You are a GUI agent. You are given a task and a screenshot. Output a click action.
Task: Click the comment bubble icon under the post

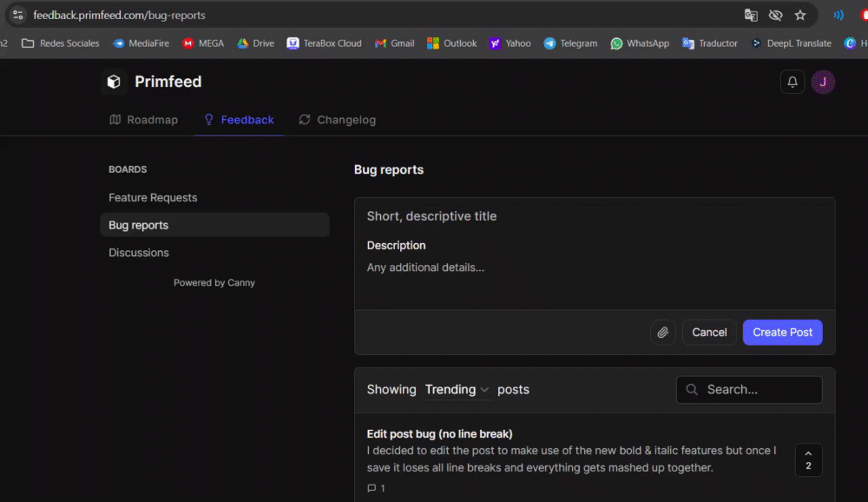tap(372, 488)
